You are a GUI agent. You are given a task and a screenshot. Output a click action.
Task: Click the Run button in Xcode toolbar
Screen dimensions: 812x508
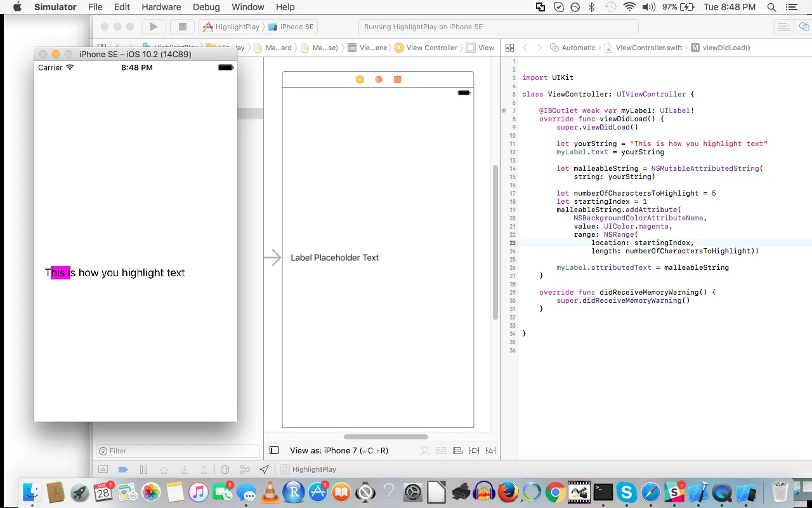[154, 27]
